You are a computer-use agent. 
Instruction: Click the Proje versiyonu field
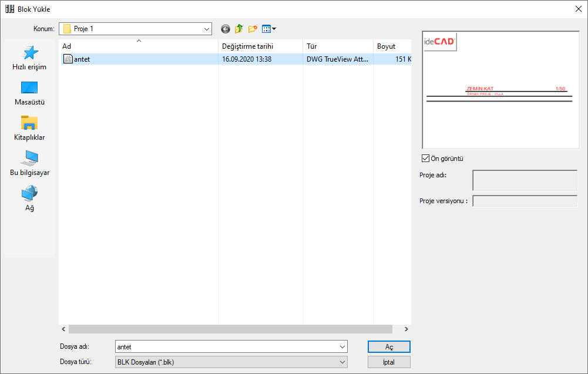coord(525,201)
